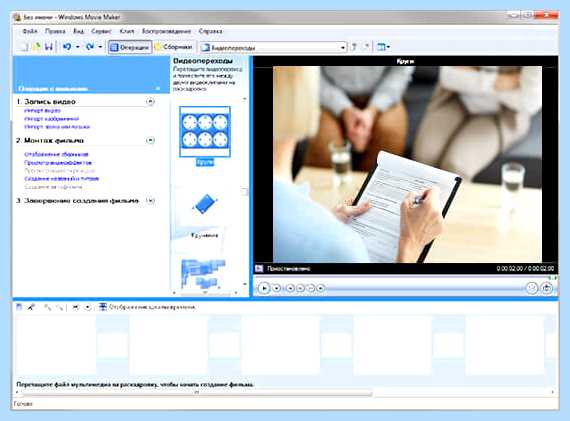Click the Undo arrow icon
Screen dimensions: 570x421
pyautogui.click(x=67, y=47)
